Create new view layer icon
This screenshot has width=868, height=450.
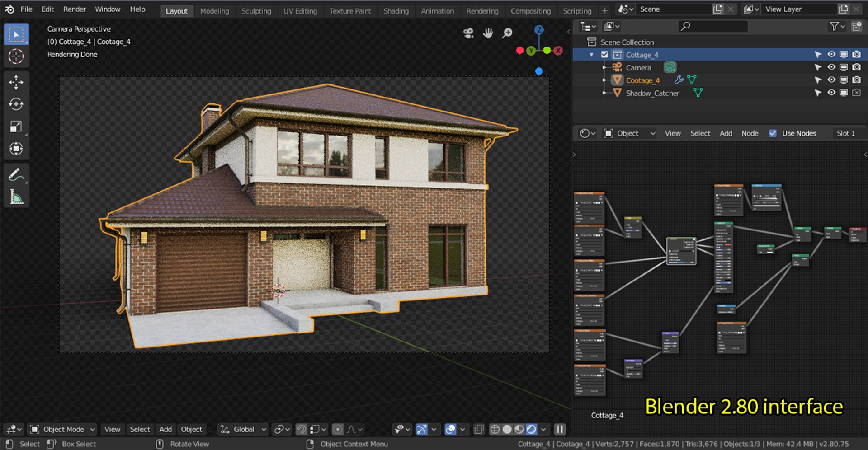(x=843, y=9)
